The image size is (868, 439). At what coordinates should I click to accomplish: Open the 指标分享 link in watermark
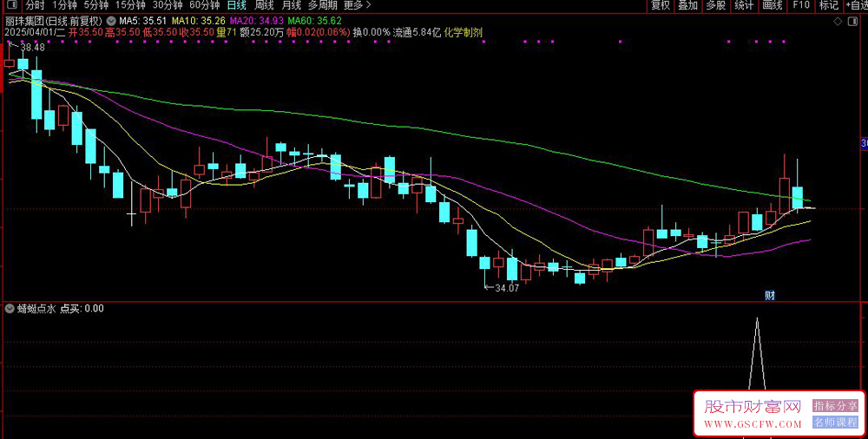835,406
